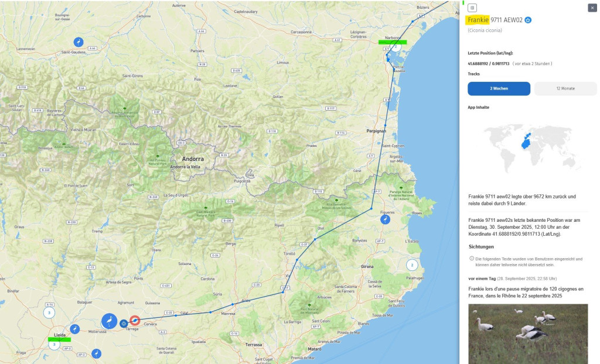Click the track point near Manresa
The width and height of the screenshot is (600, 364).
(x=233, y=304)
